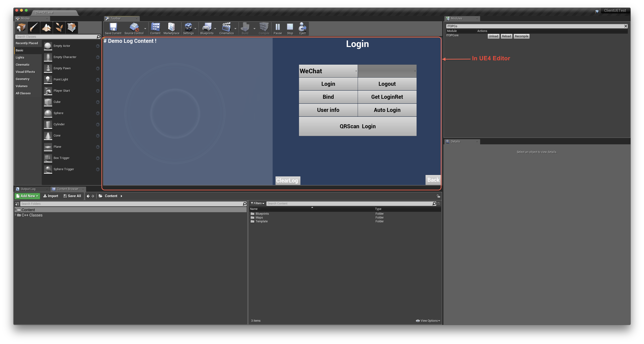Click the QRScan Login button
This screenshot has width=644, height=344.
[357, 126]
